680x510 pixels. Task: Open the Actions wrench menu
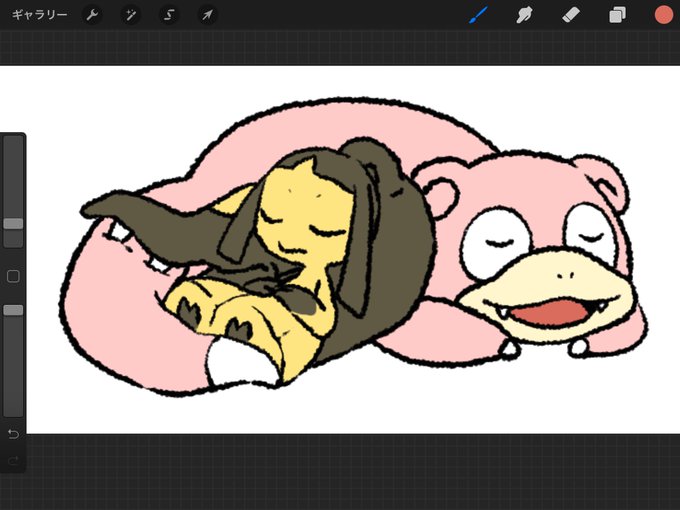pos(92,15)
